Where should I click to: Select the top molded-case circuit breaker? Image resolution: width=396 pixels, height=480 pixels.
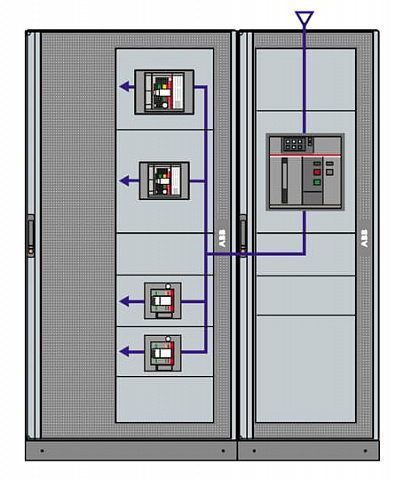(x=164, y=92)
